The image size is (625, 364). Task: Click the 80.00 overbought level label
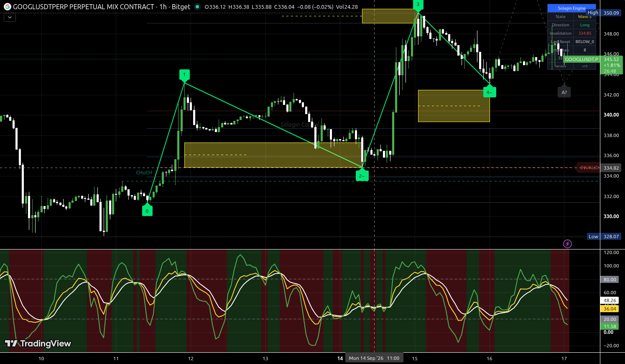[610, 280]
